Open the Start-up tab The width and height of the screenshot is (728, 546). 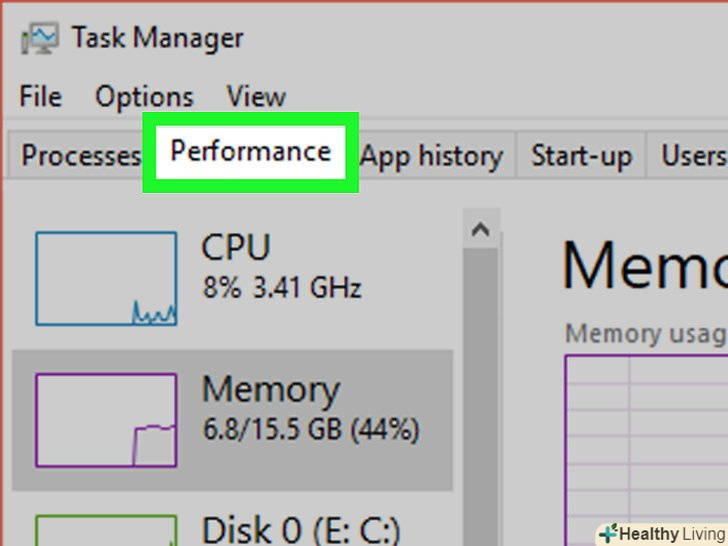tap(581, 156)
